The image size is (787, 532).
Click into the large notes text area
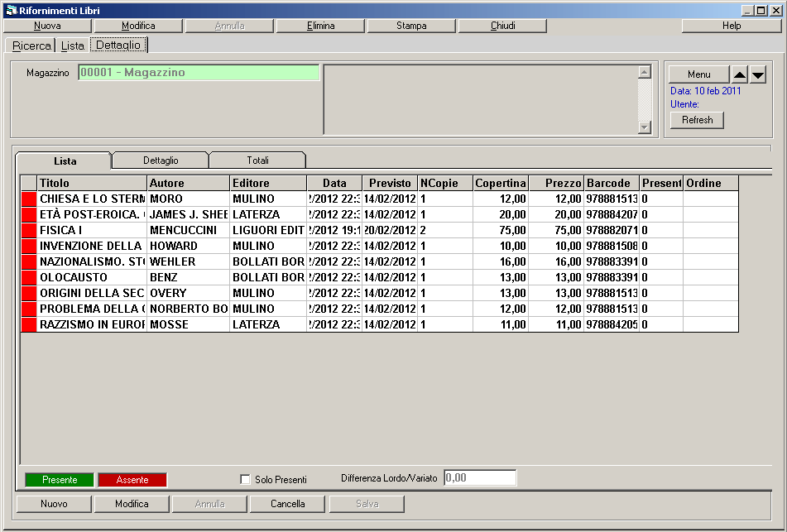tap(481, 100)
